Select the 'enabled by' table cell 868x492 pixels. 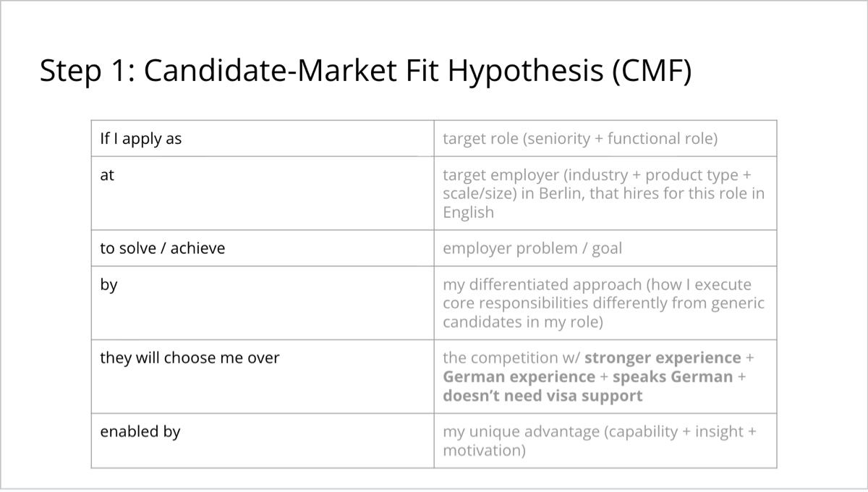pos(263,441)
